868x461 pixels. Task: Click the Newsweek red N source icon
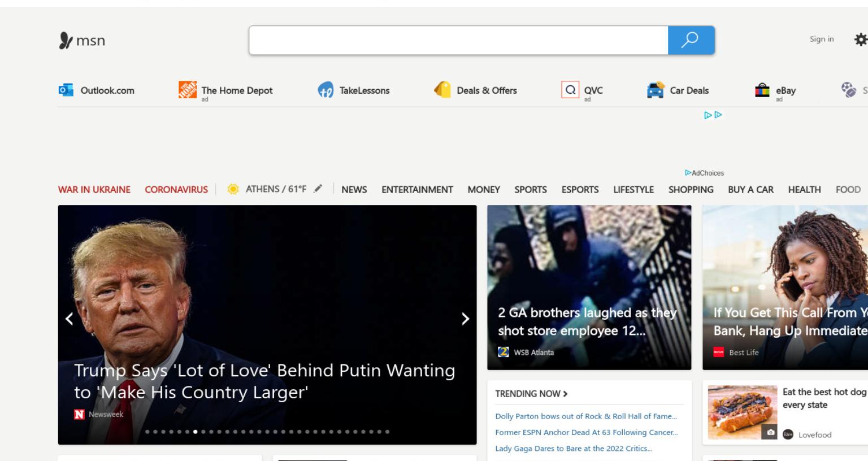79,415
